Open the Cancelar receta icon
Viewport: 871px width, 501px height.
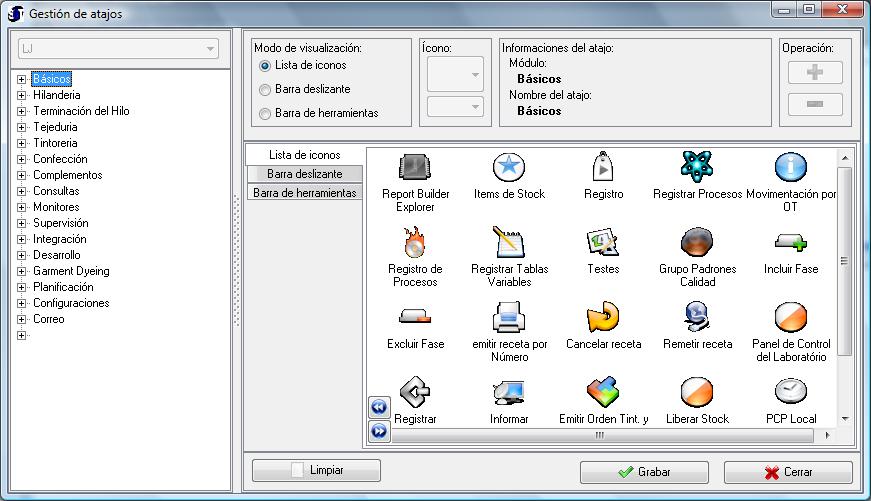click(603, 317)
